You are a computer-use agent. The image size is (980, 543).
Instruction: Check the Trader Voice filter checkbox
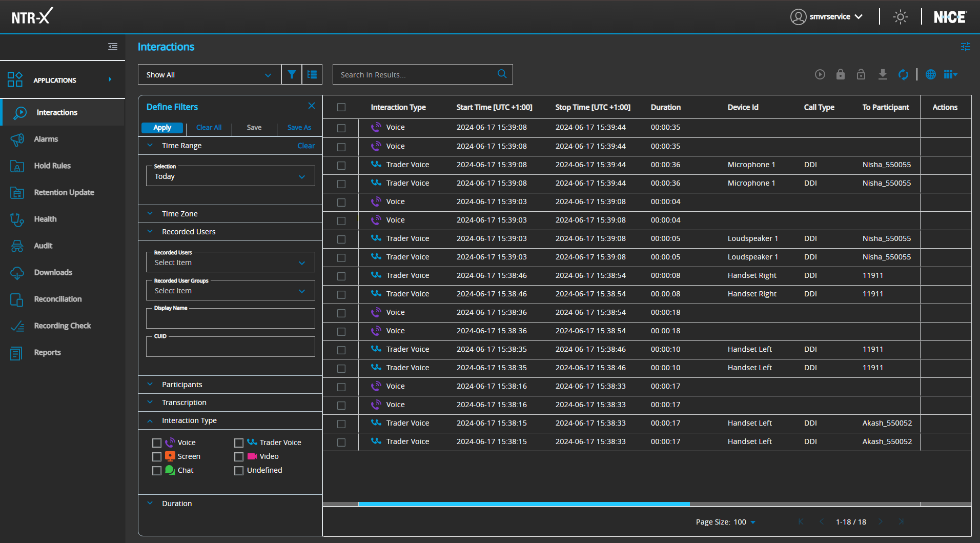239,443
